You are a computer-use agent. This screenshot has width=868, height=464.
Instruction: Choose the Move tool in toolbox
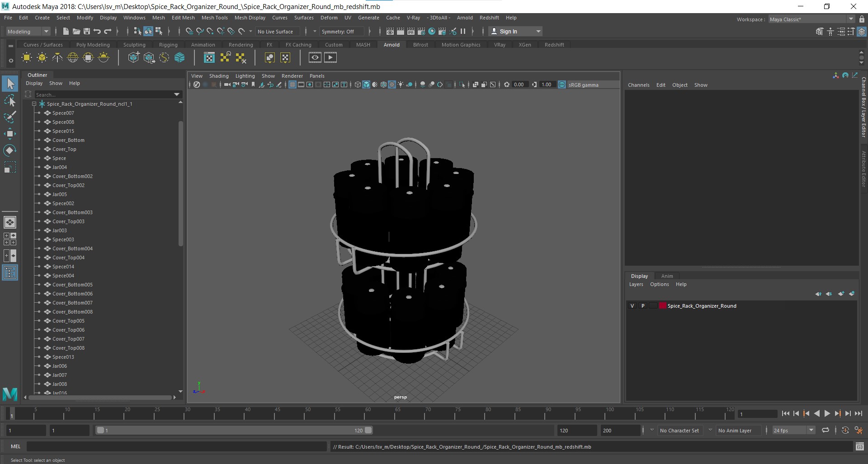(x=10, y=134)
